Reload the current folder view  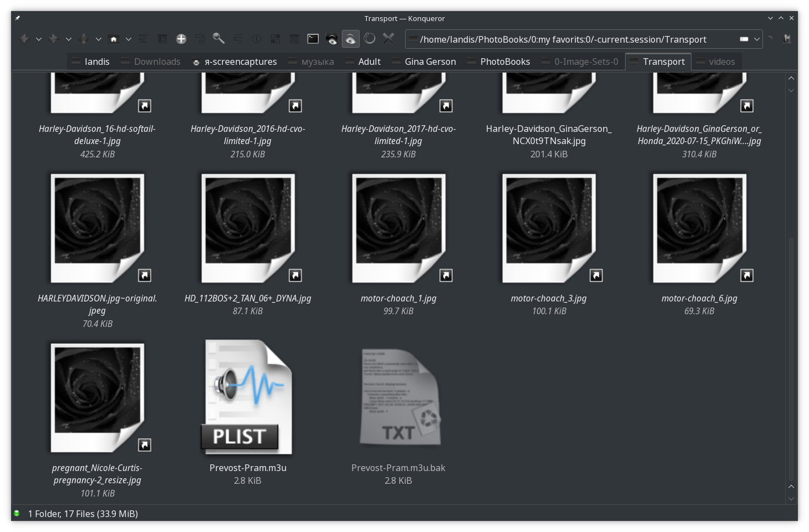[370, 39]
